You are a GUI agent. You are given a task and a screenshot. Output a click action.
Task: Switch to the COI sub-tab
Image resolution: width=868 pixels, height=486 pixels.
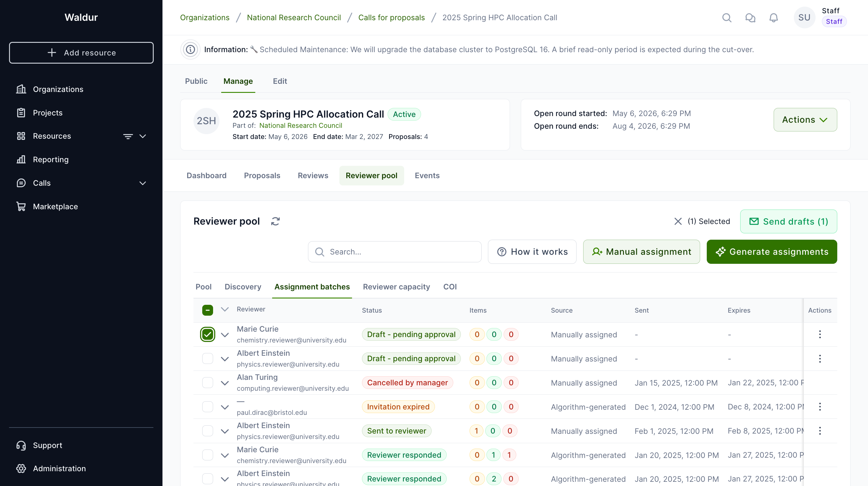coord(450,287)
